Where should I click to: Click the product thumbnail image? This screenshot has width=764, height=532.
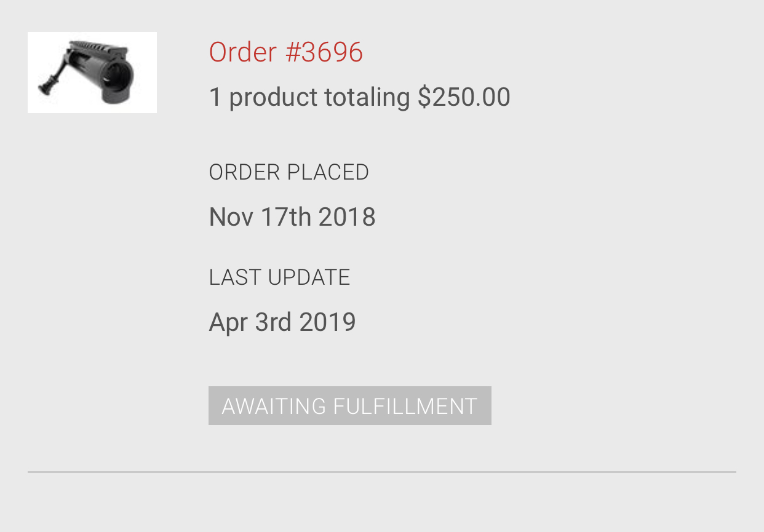[x=92, y=73]
